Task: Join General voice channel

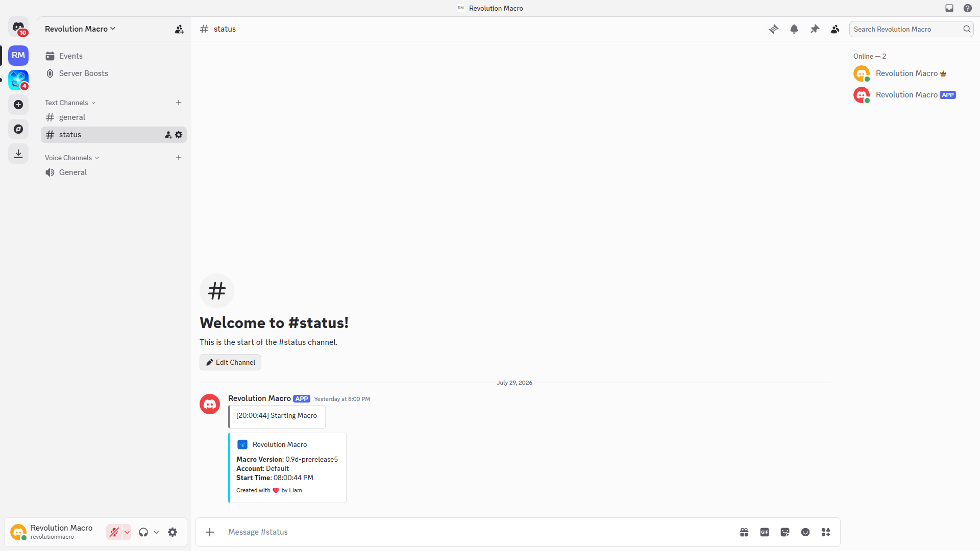Action: [x=113, y=172]
